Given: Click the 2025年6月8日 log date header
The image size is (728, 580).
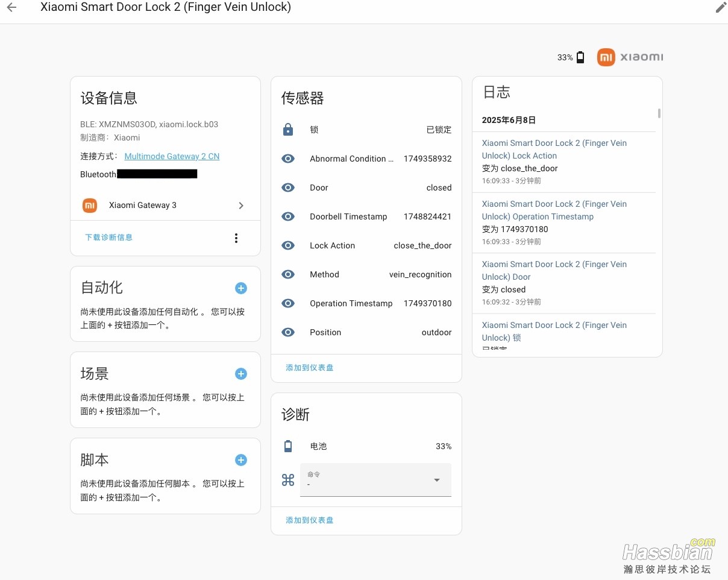Looking at the screenshot, I should point(509,120).
